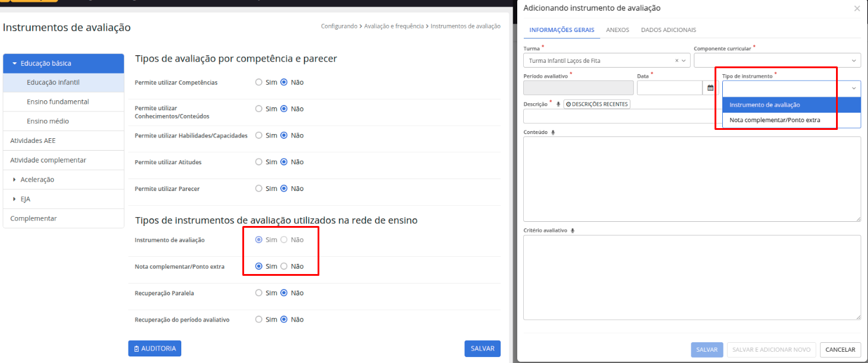Click the microphone icon beside Descrição

558,104
